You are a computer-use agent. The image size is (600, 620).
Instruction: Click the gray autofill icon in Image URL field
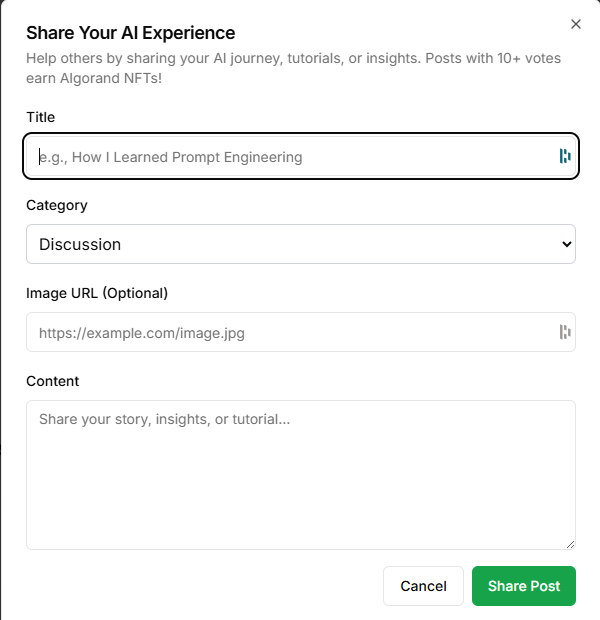[564, 332]
